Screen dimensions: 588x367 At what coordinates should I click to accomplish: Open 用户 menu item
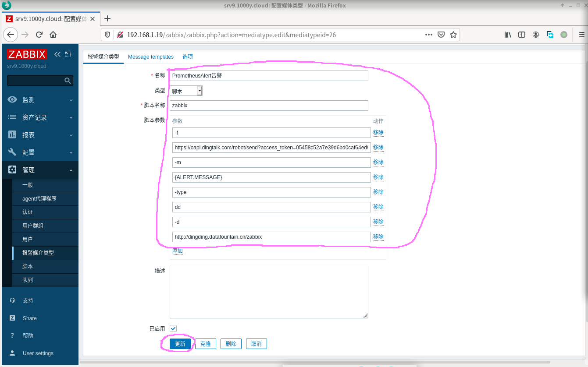pos(45,240)
